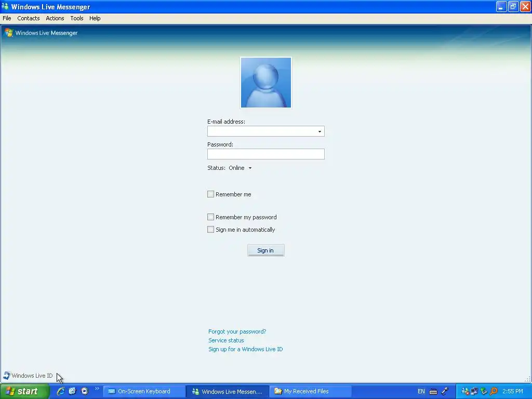This screenshot has width=532, height=399.
Task: Open Windows Media Player quick launch icon
Action: click(x=85, y=391)
